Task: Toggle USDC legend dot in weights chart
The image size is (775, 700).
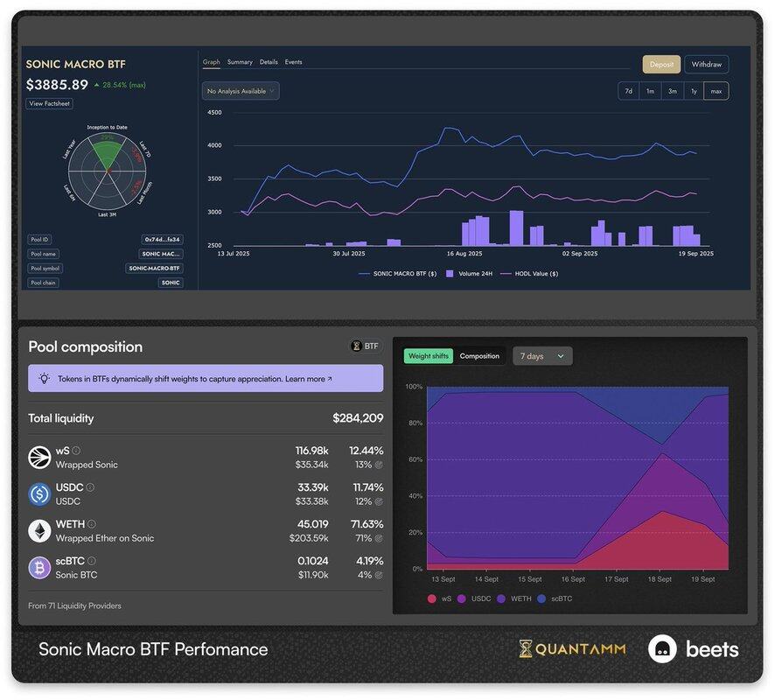Action: tap(462, 598)
